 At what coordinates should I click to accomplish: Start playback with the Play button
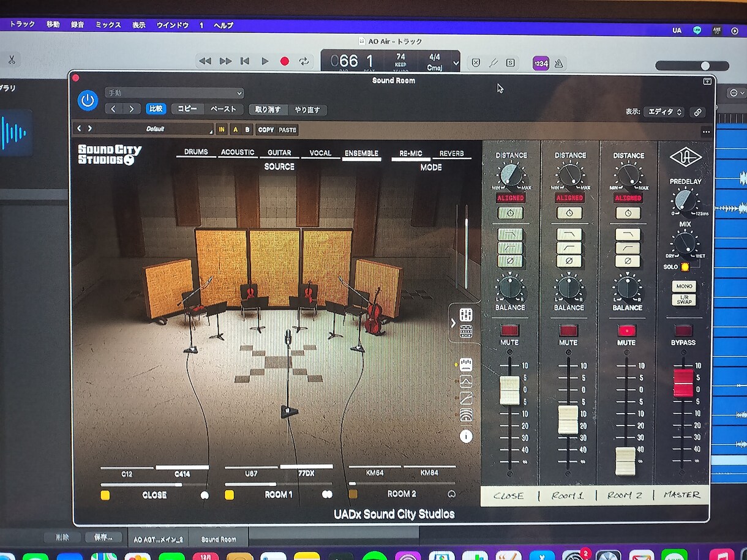(265, 61)
